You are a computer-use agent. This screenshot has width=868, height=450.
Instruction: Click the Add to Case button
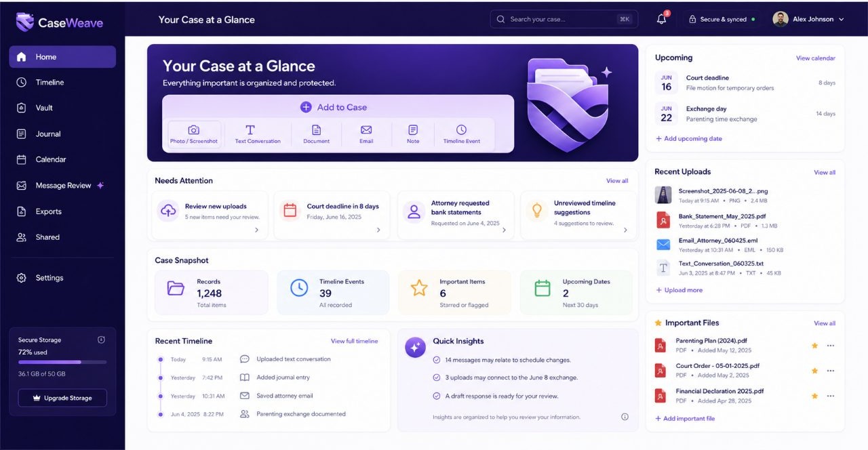pos(334,107)
